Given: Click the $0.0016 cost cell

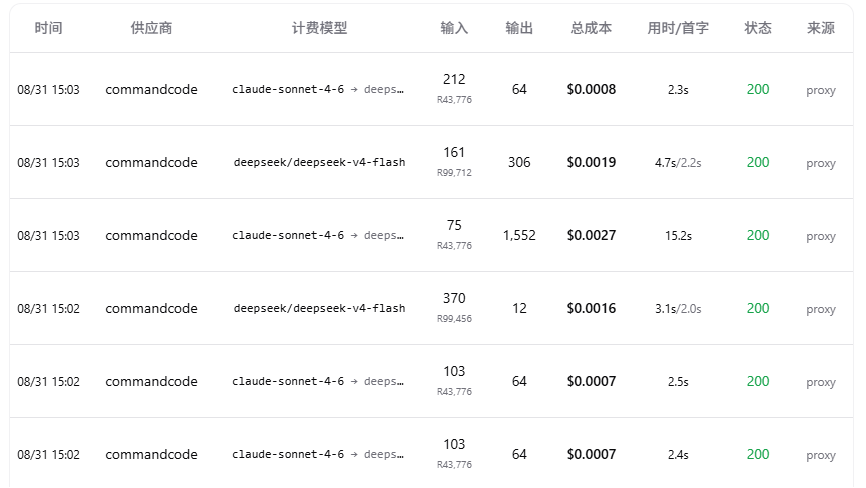Looking at the screenshot, I should [x=591, y=308].
